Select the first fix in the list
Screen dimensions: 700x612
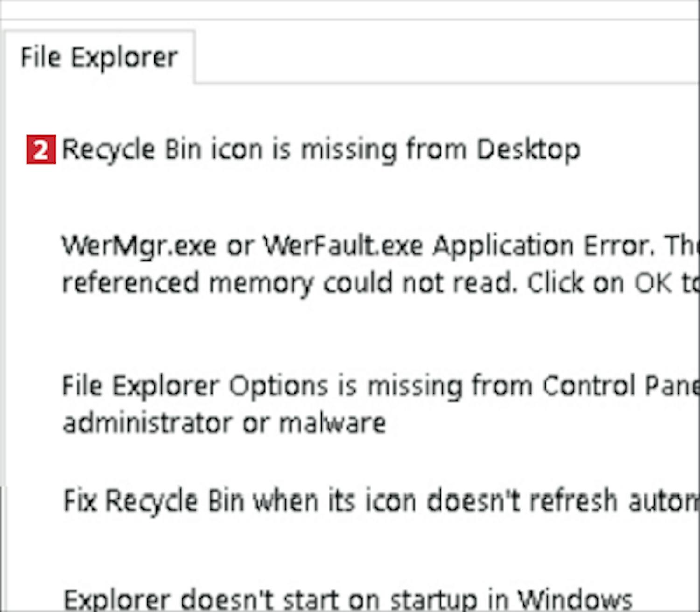pyautogui.click(x=321, y=150)
